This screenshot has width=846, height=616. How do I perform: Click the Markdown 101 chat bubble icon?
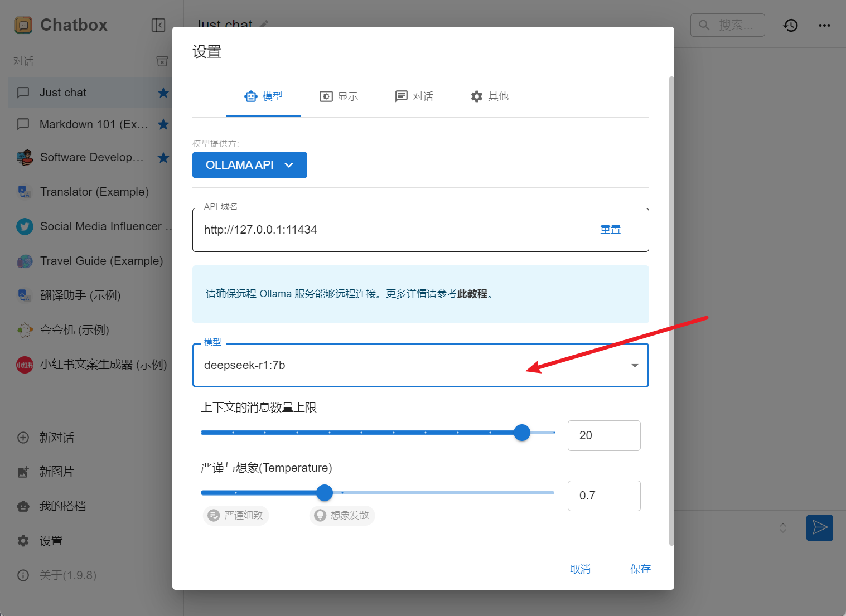click(x=23, y=124)
